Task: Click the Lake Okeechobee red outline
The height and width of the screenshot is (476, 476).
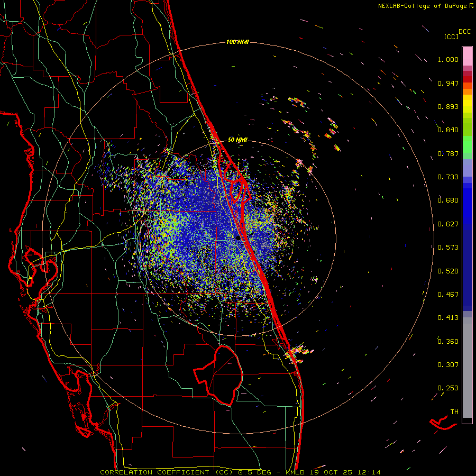Action: coord(218,375)
